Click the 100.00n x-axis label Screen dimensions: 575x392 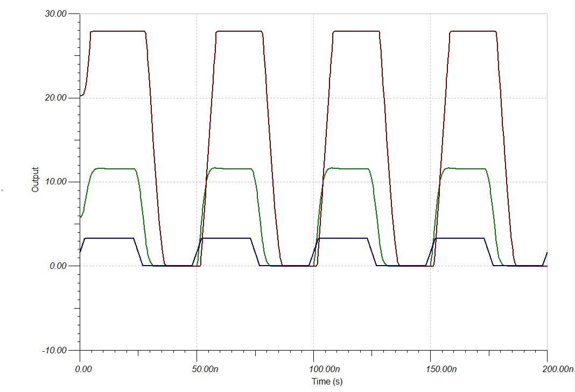pyautogui.click(x=325, y=369)
